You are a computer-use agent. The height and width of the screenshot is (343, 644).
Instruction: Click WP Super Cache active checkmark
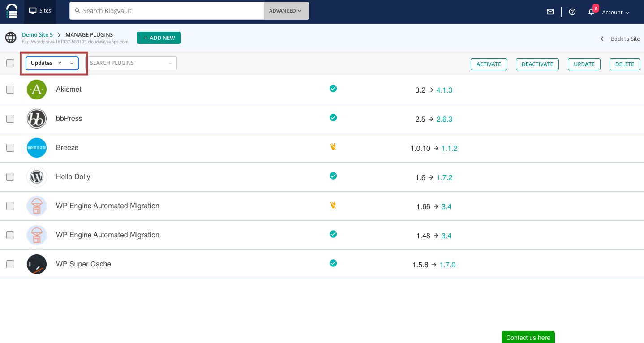pos(333,263)
